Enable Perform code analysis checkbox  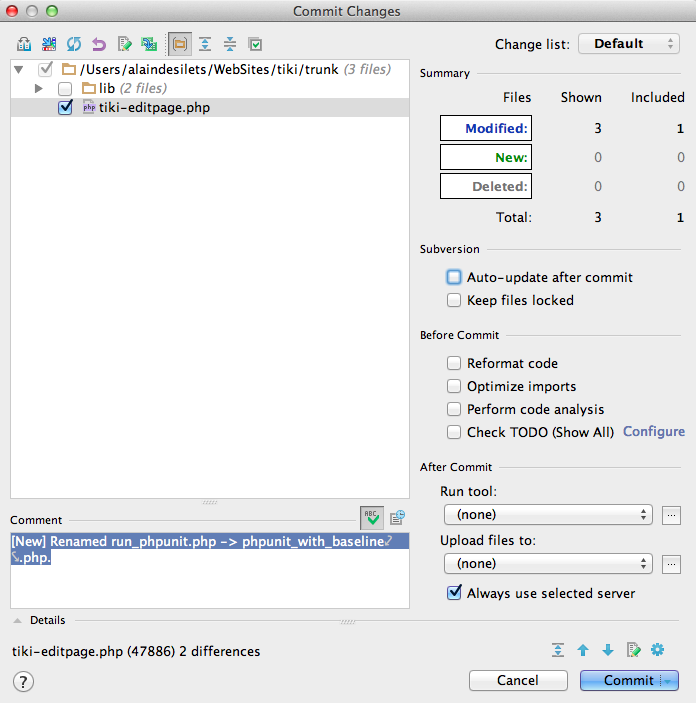point(454,409)
